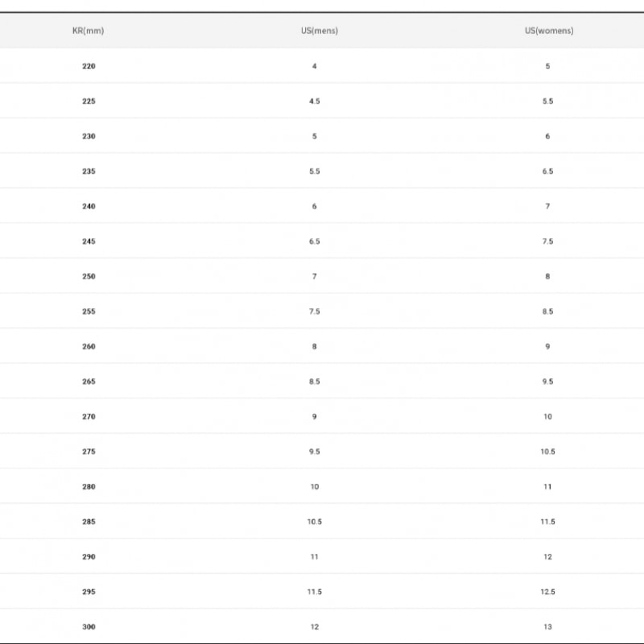Viewport: 644px width, 644px height.
Task: Select womens size 13 cell
Action: tap(547, 627)
